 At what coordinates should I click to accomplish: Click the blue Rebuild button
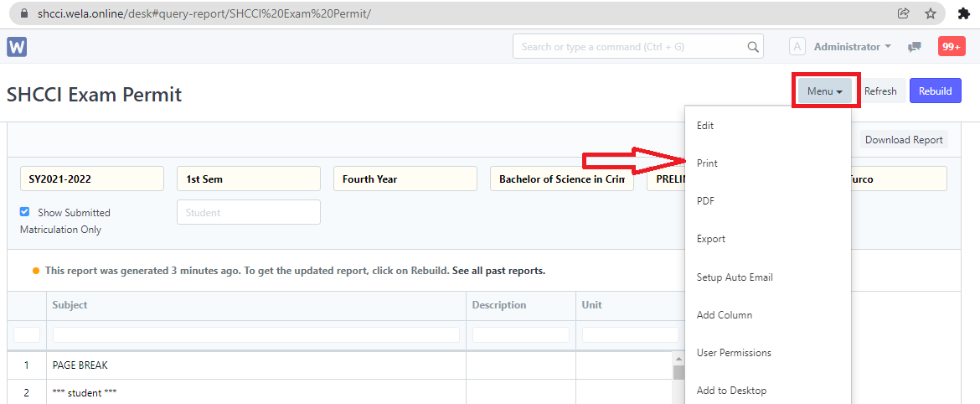click(x=935, y=91)
